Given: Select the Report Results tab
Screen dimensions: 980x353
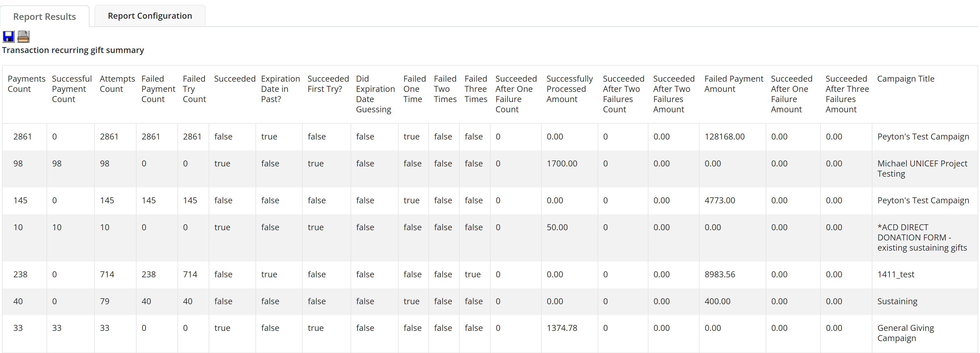Looking at the screenshot, I should 45,16.
